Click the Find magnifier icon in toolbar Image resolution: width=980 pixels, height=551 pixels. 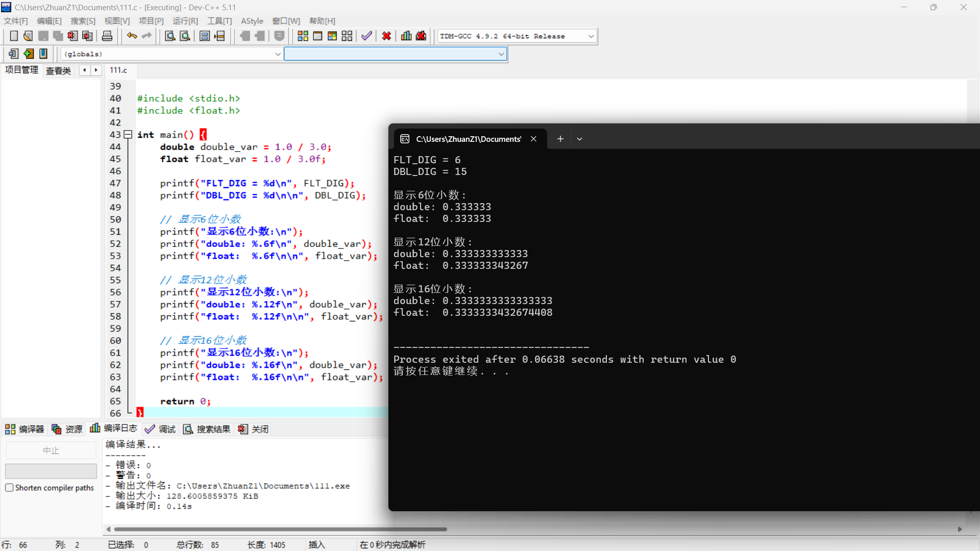tap(170, 36)
